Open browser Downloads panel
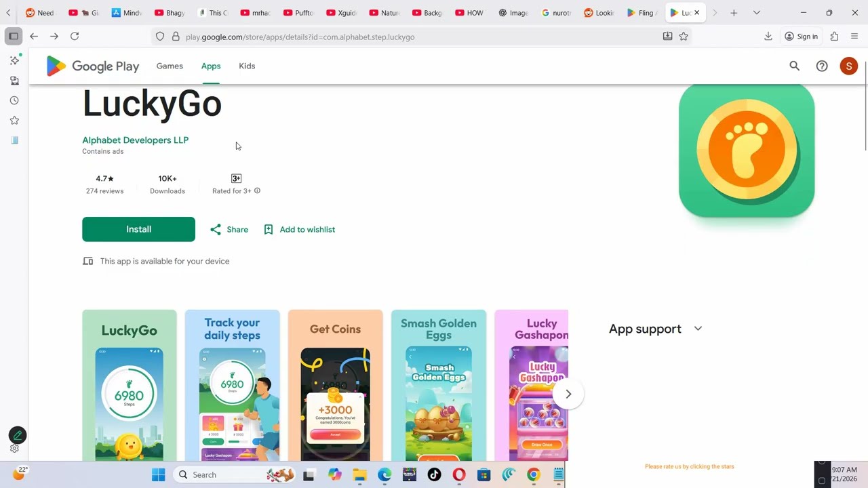Image resolution: width=868 pixels, height=488 pixels. pos(768,36)
